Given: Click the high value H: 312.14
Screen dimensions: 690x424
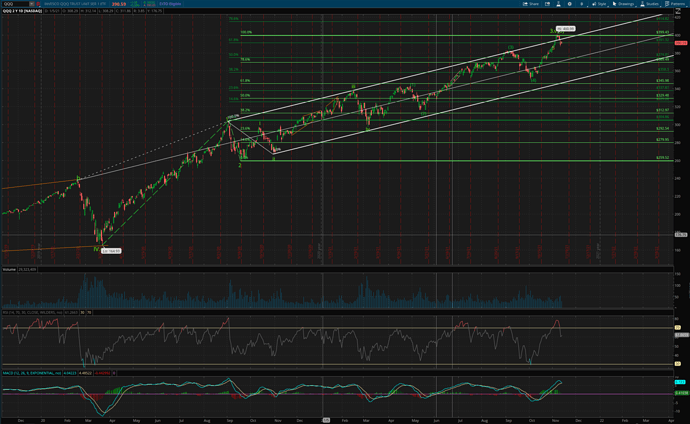Looking at the screenshot, I should coord(89,11).
